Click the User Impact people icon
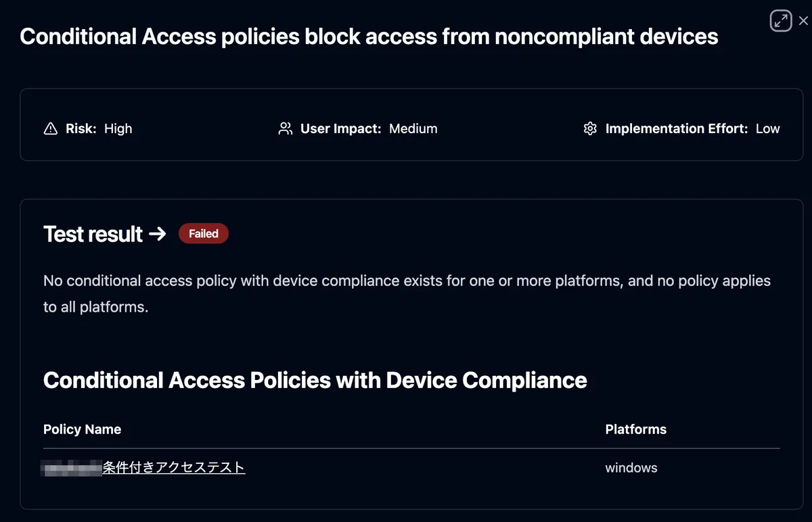The image size is (812, 522). tap(285, 128)
